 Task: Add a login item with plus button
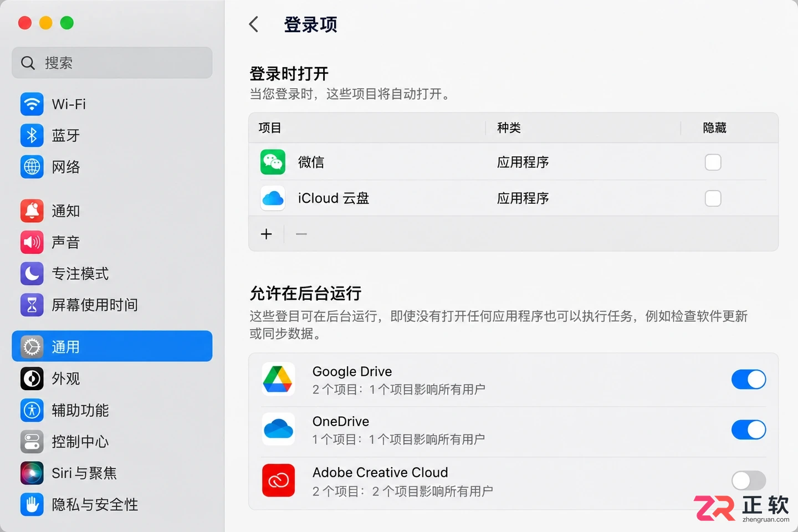[x=267, y=234]
